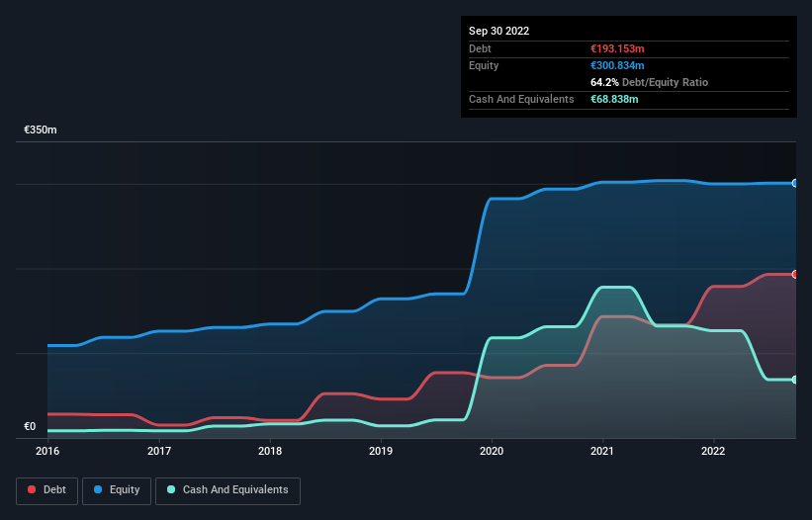Click the 2018 x-axis label

[x=270, y=451]
